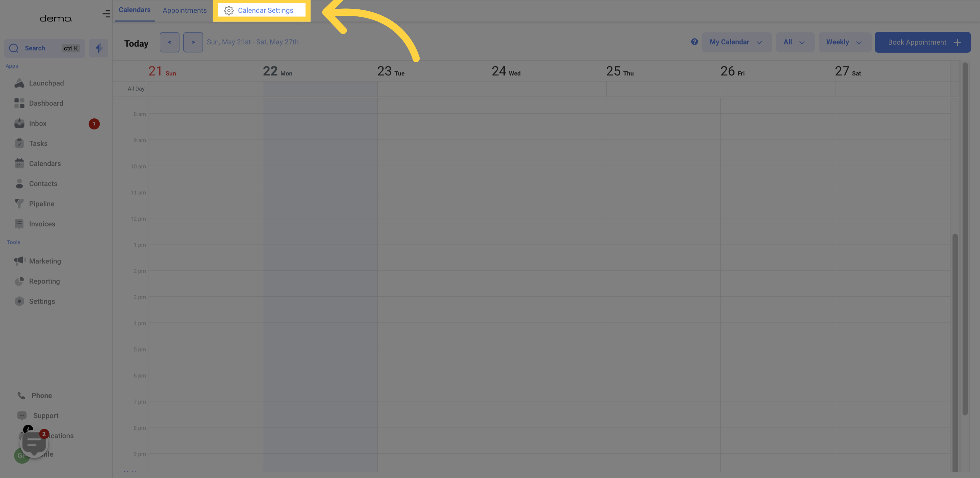This screenshot has height=478, width=980.
Task: Click Today to reset calendar view
Action: [136, 42]
